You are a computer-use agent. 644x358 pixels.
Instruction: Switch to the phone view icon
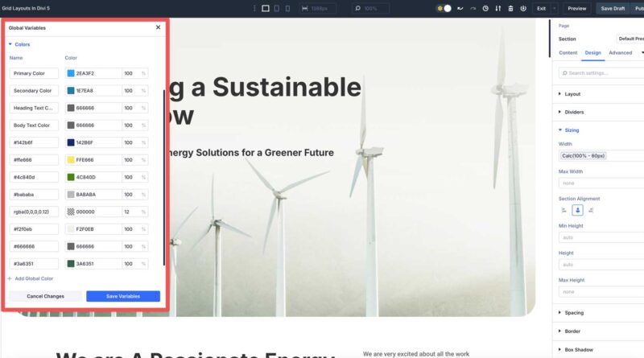coord(289,8)
